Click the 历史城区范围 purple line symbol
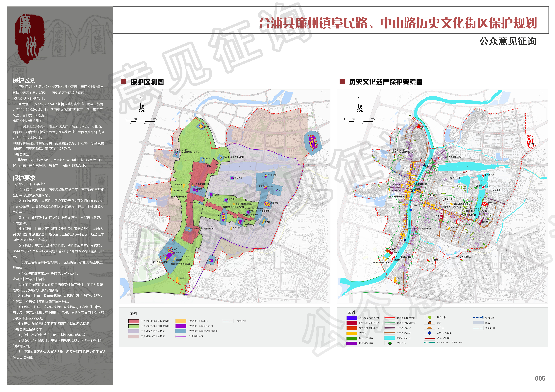 coord(181,336)
